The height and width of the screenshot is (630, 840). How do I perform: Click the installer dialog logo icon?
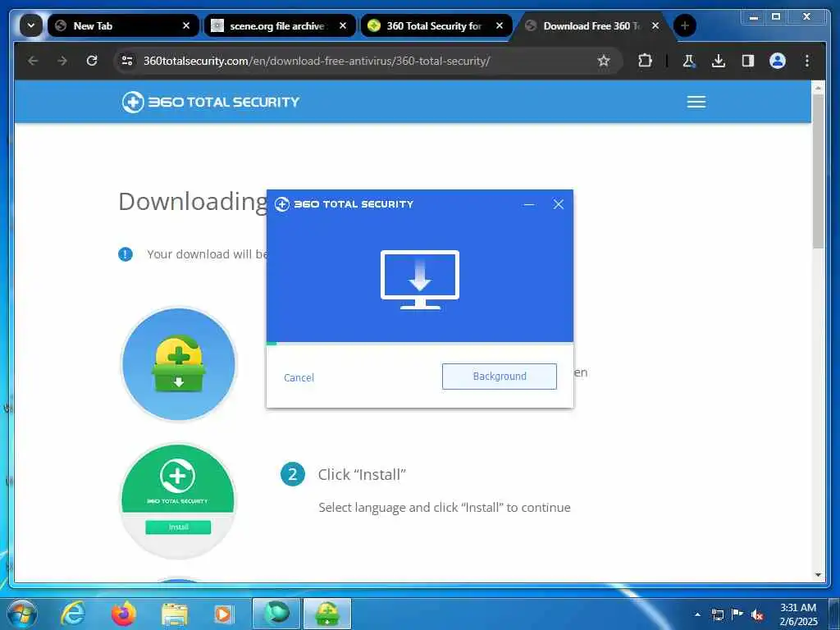tap(282, 204)
